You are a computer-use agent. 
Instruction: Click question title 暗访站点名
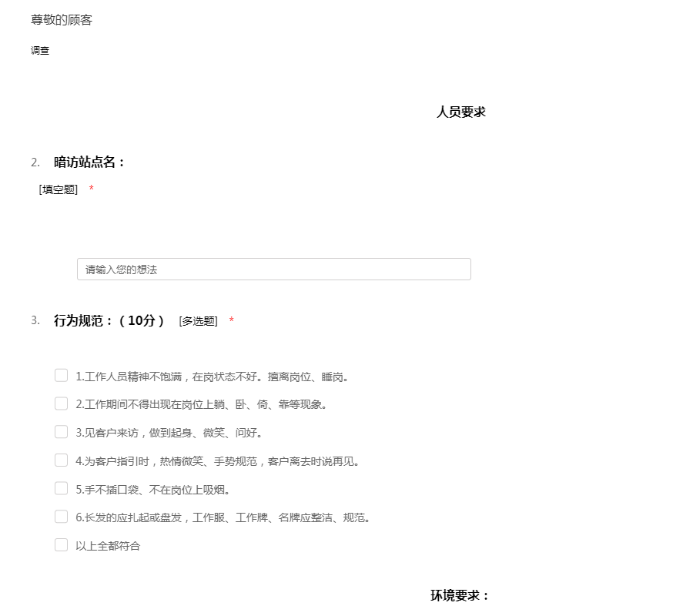tap(89, 162)
